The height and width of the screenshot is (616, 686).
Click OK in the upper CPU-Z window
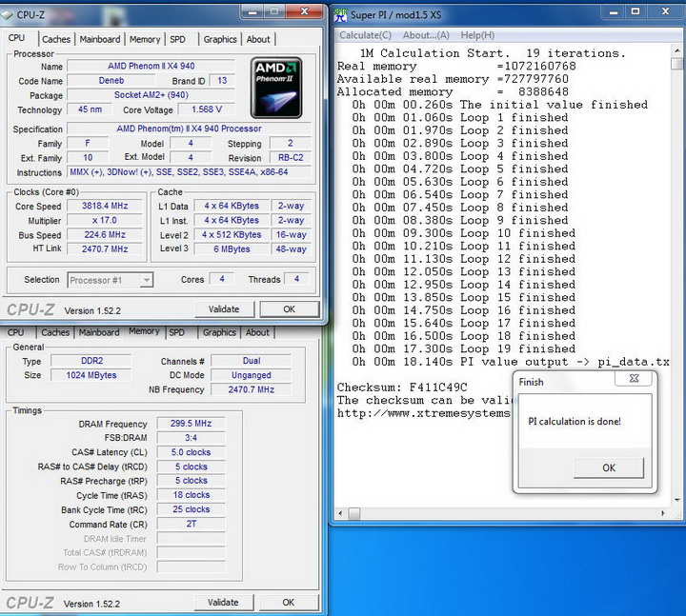pyautogui.click(x=290, y=309)
